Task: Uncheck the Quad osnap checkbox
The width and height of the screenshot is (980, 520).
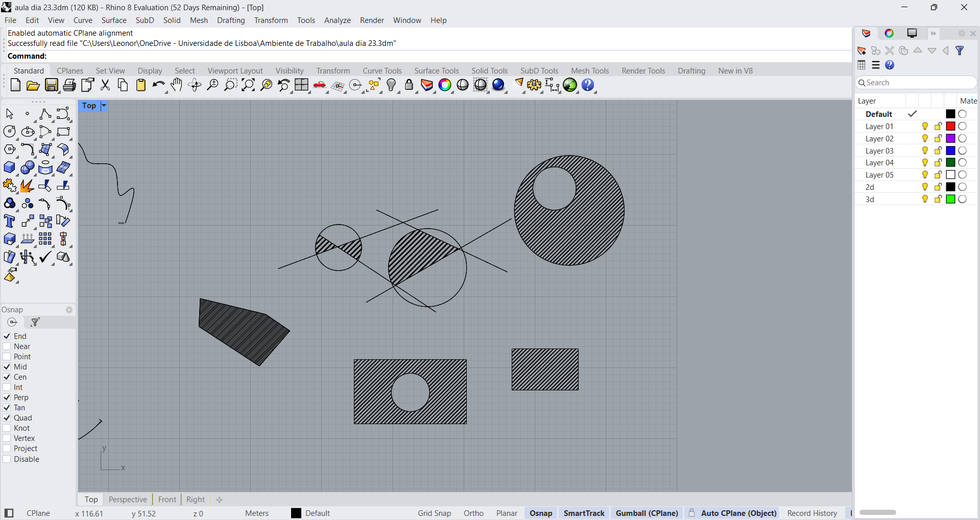Action: [7, 418]
